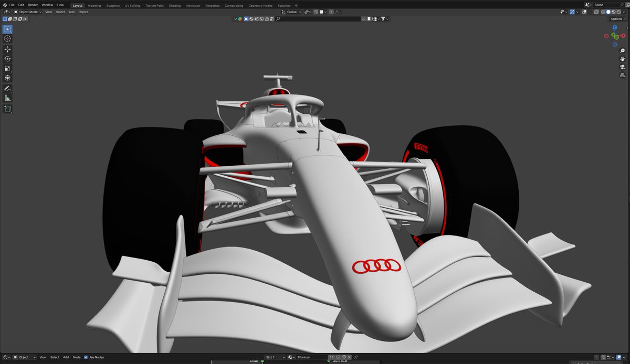The height and width of the screenshot is (364, 630).
Task: Choose the Annotate tool
Action: pos(7,89)
